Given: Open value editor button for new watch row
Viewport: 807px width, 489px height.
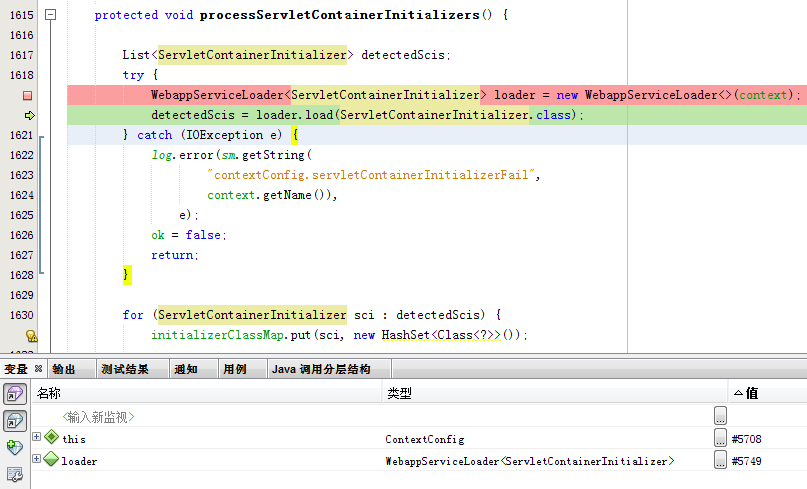Looking at the screenshot, I should (721, 415).
